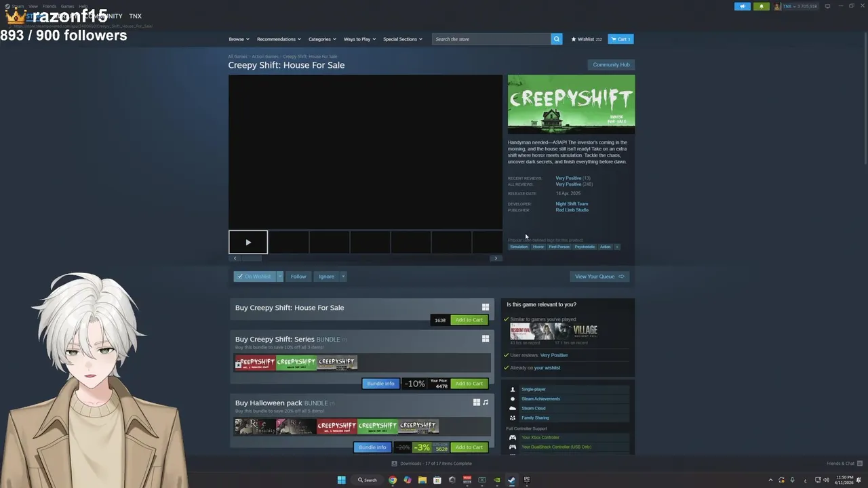Follow Creepy Shift: House For Sale
Image resolution: width=868 pixels, height=488 pixels.
pos(298,277)
